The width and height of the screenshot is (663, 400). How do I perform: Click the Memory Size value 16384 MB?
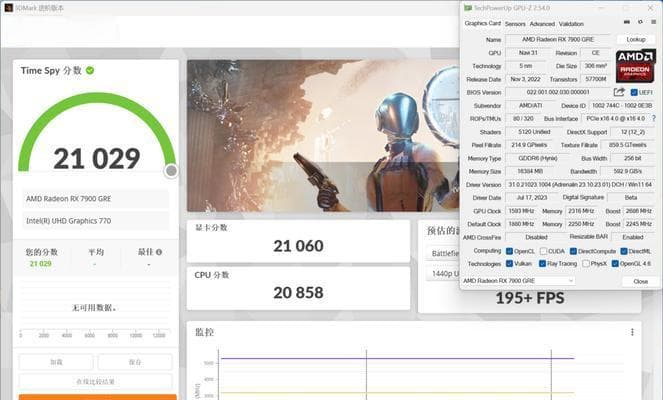click(x=530, y=171)
